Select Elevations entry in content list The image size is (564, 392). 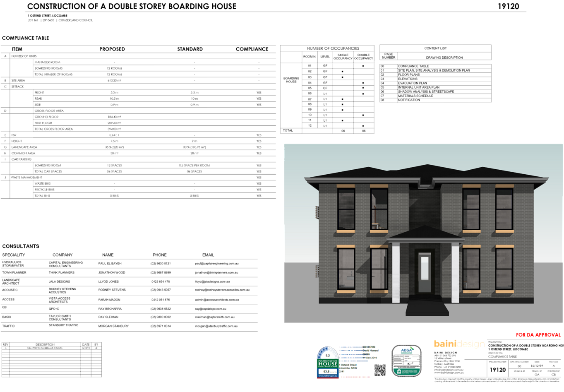[408, 79]
